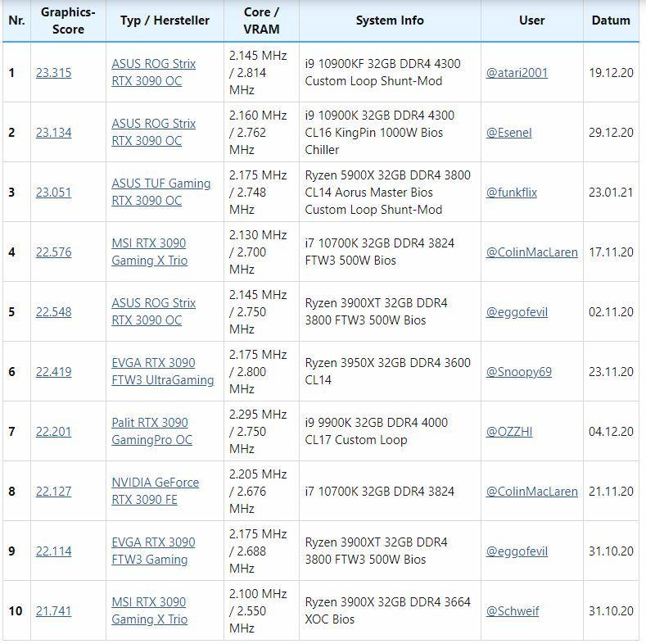Image resolution: width=646 pixels, height=644 pixels.
Task: Select date cell 19.12.20
Action: click(x=611, y=73)
